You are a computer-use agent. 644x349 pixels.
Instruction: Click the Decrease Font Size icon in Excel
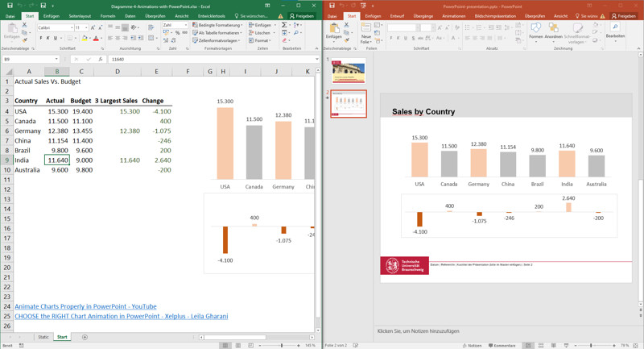point(101,27)
